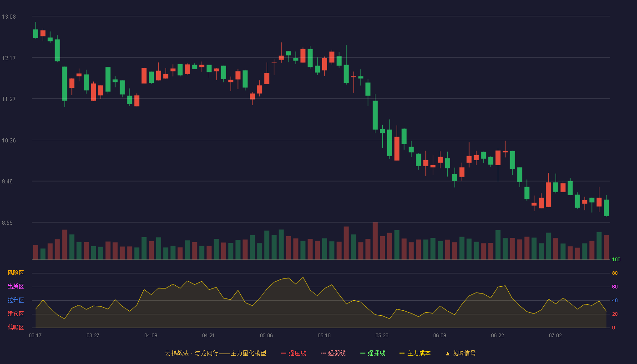Click the 03-17 date label
The image size is (637, 364).
click(35, 335)
